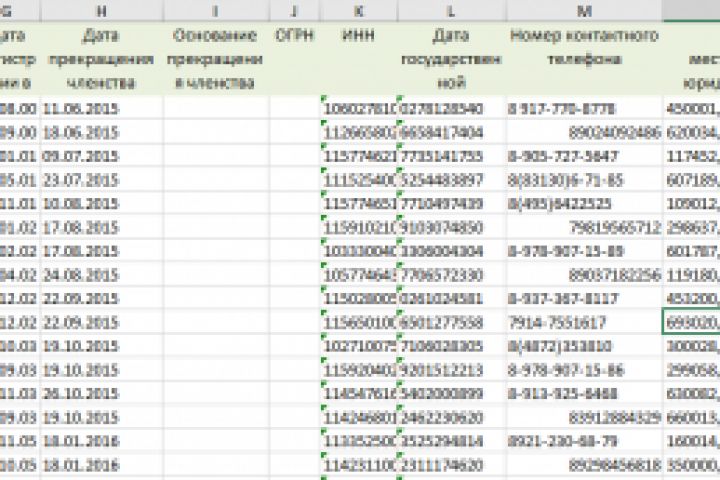The image size is (720, 480).
Task: Select the date cell 11.06.2015
Action: [101, 109]
